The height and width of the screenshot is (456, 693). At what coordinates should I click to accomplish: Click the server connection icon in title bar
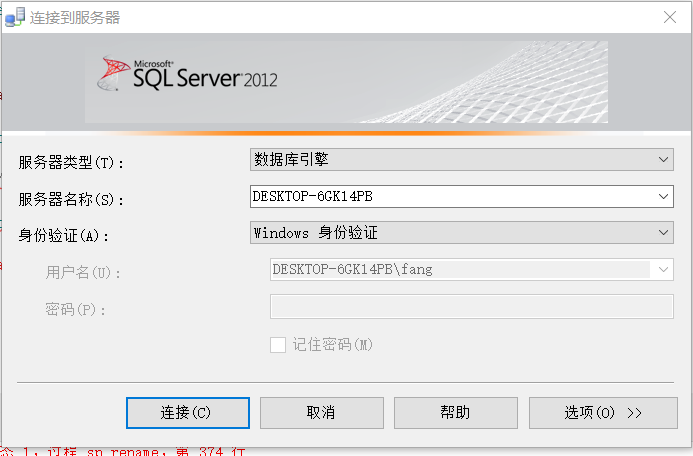click(x=15, y=17)
